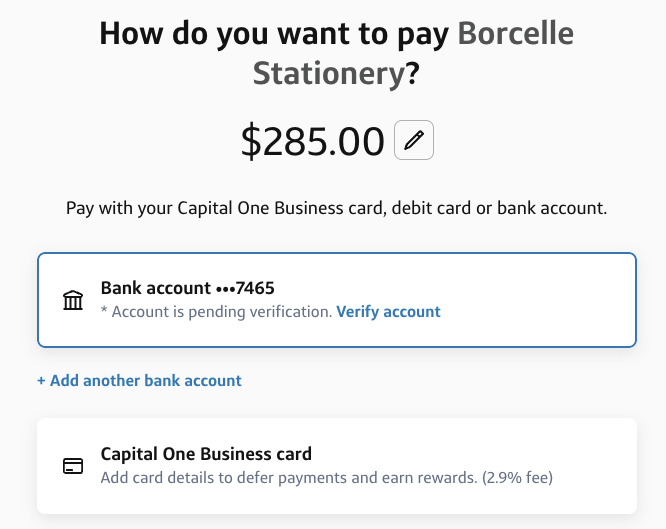Click the Borcelle Stationery vendor name
666x529 pixels.
point(415,54)
